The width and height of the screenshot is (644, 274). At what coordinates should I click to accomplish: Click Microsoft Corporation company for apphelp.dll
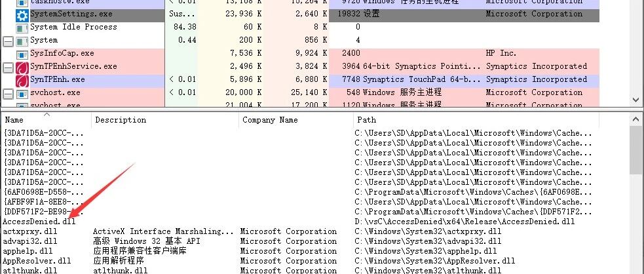pos(288,252)
